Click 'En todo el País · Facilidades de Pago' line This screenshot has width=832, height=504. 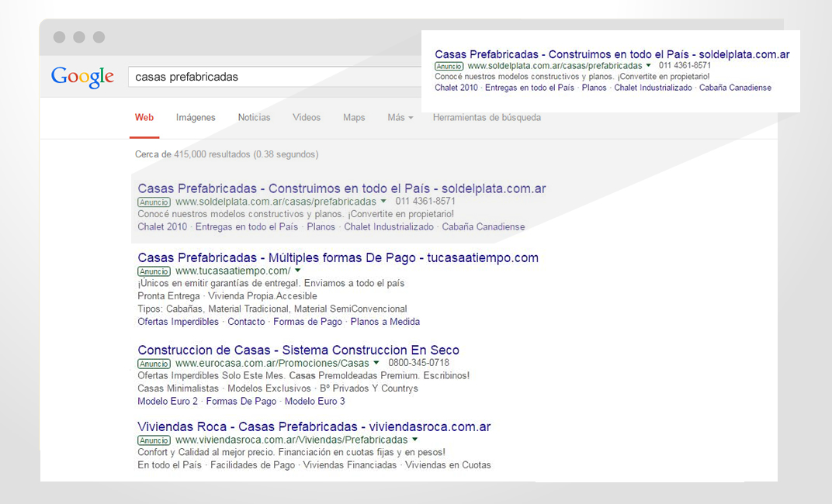[314, 464]
